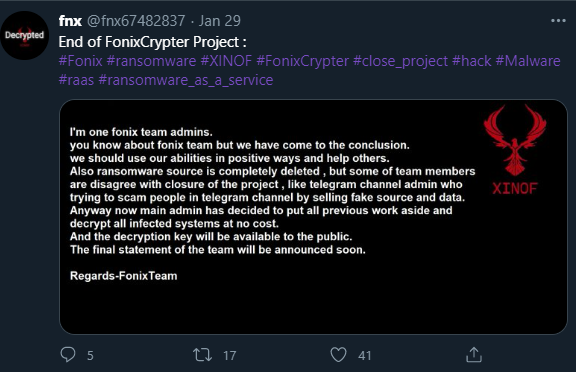The height and width of the screenshot is (372, 576).
Task: Open the fnx display name link
Action: pos(70,21)
